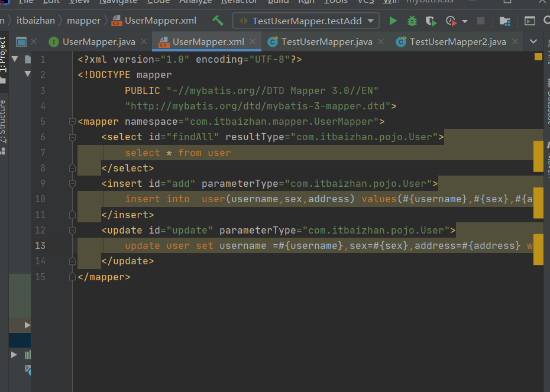Close the TestUserMapper.java tab
550x392 pixels.
point(381,42)
